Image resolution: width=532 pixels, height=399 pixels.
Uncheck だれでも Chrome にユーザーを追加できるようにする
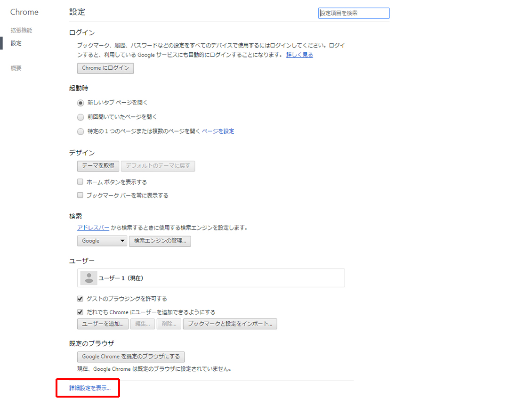80,312
